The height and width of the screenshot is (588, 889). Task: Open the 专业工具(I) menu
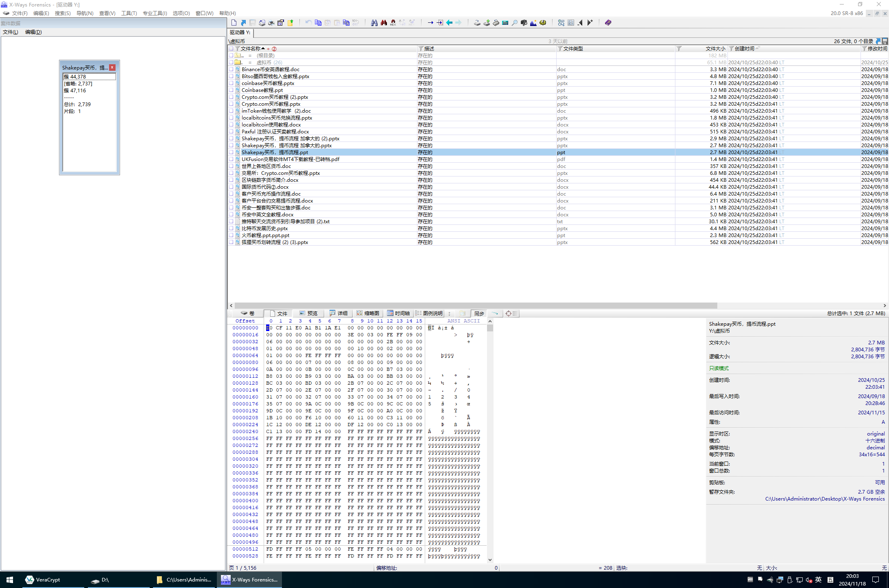[155, 13]
